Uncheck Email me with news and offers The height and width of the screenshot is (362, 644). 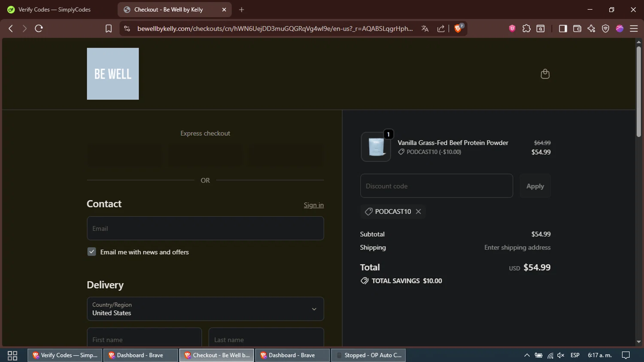(x=91, y=252)
